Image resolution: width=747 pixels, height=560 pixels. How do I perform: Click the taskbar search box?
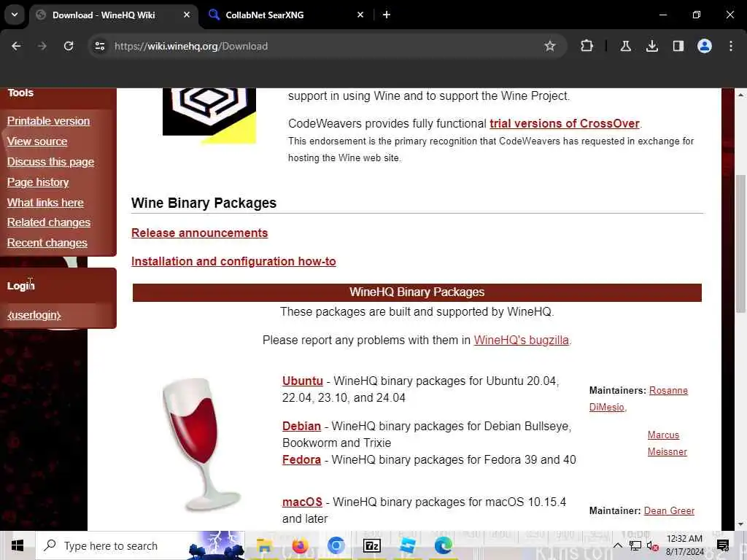[x=140, y=545]
